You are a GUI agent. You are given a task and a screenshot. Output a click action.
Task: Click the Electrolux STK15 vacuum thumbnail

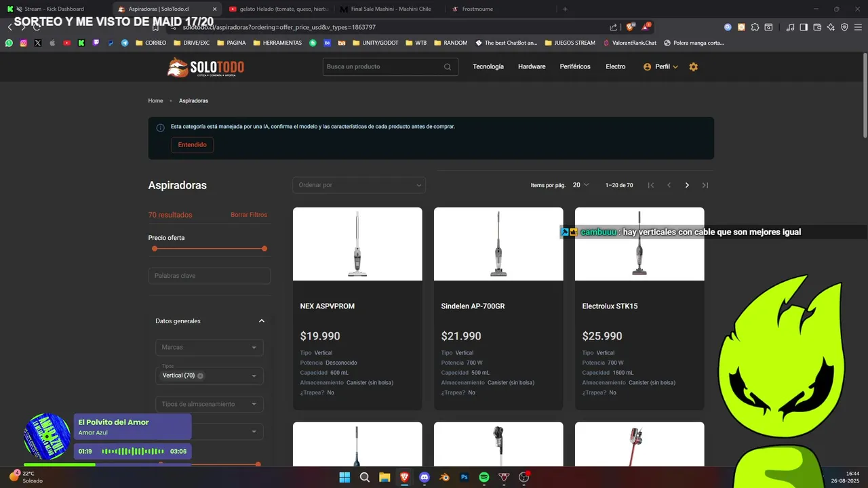(639, 244)
